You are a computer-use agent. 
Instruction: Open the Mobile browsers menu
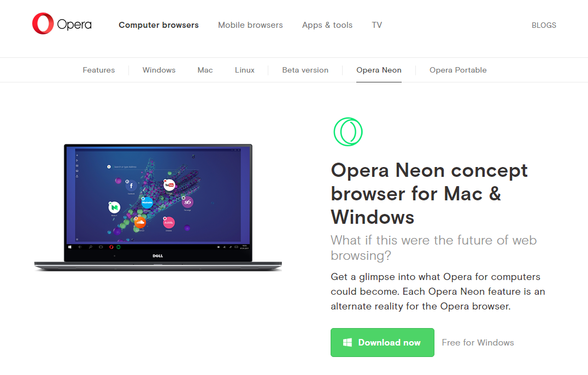(x=250, y=25)
